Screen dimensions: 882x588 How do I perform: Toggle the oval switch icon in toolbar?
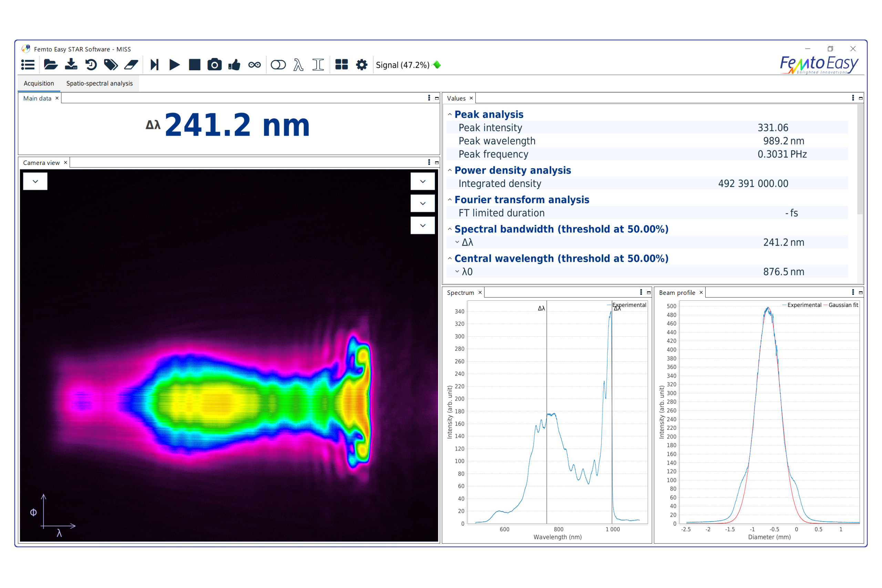278,65
